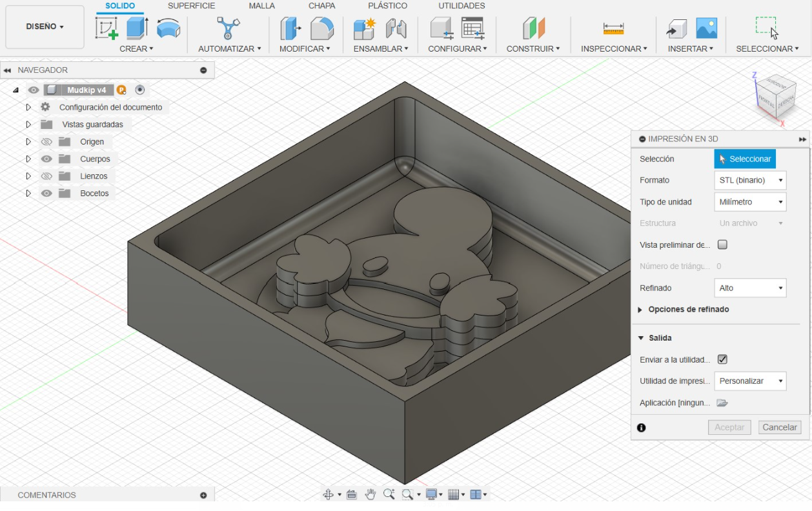Click the Insert canvas image icon

click(707, 28)
